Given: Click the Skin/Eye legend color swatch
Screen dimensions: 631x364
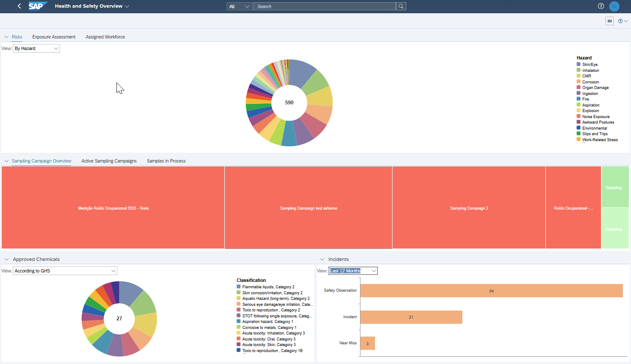Looking at the screenshot, I should (579, 64).
